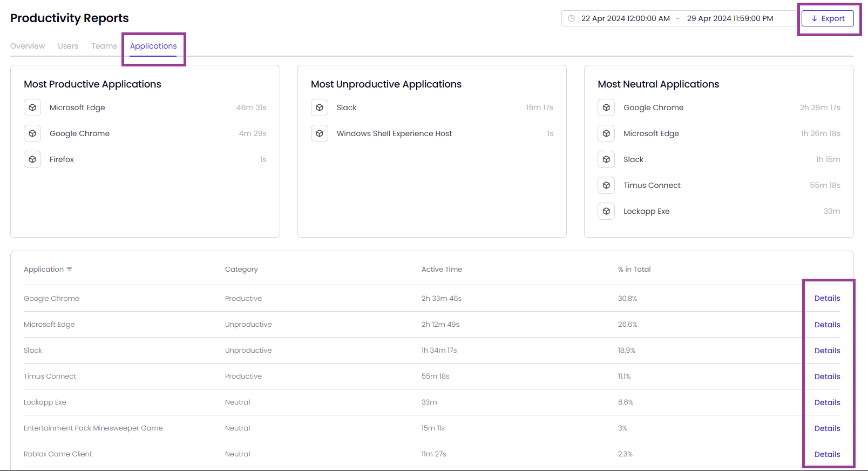The width and height of the screenshot is (868, 471).
Task: Go to the Teams tab
Action: pyautogui.click(x=104, y=46)
